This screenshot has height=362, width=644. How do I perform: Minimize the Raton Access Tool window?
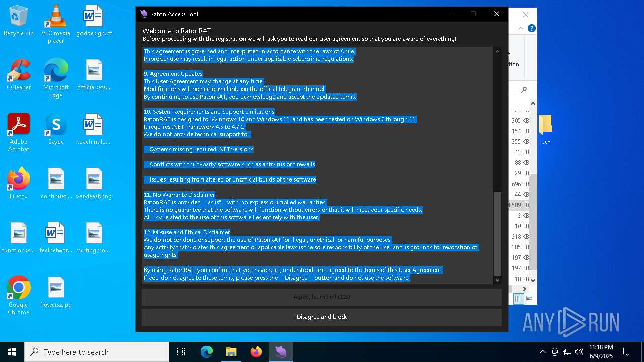[450, 14]
